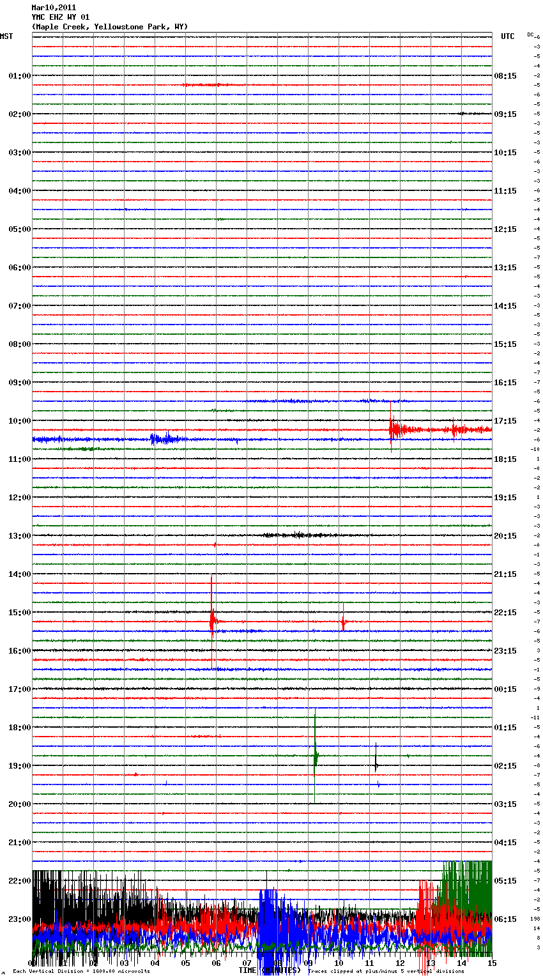Click the date label Mar10,2011
The height and width of the screenshot is (980, 543).
tap(54, 8)
